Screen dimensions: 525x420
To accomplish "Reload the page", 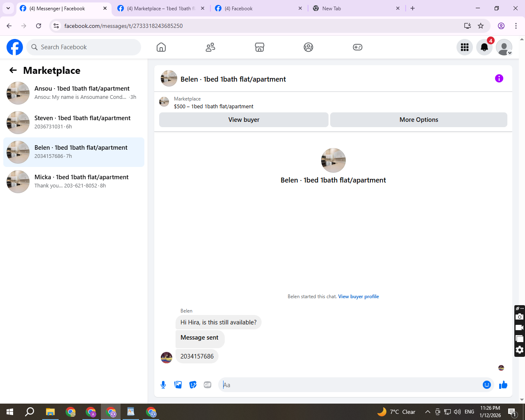I will click(x=39, y=26).
